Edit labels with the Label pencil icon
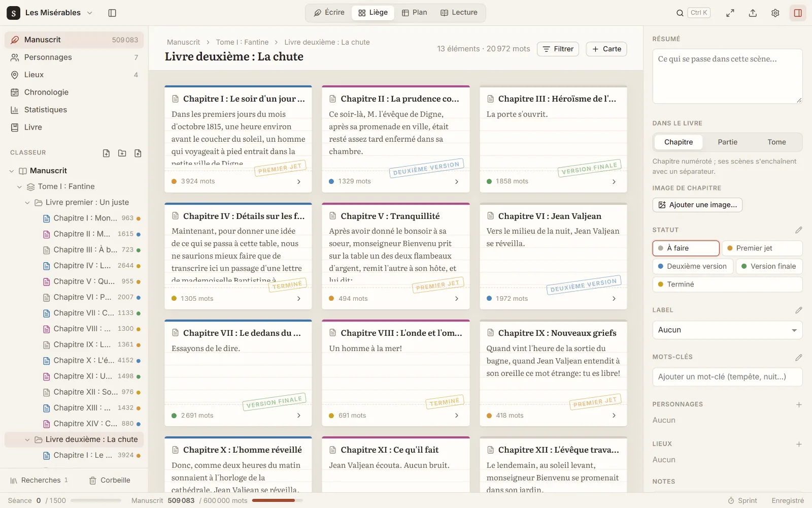812x508 pixels. tap(798, 310)
